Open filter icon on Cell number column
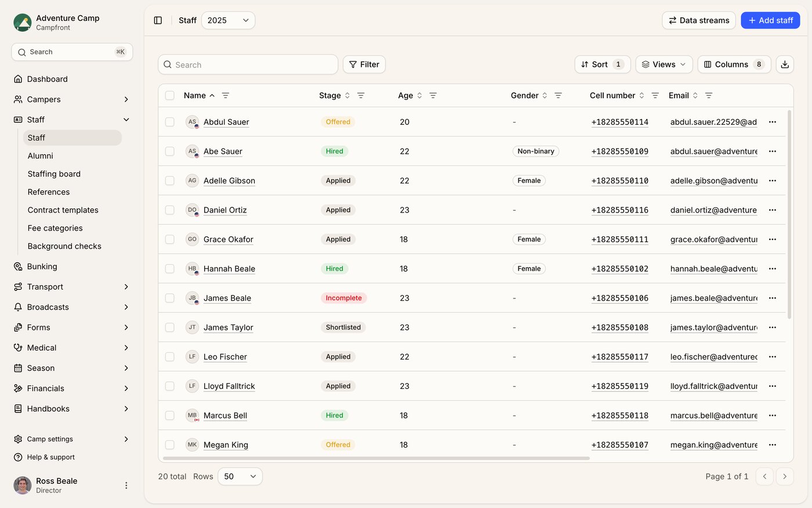Viewport: 812px width, 508px height. click(x=655, y=95)
